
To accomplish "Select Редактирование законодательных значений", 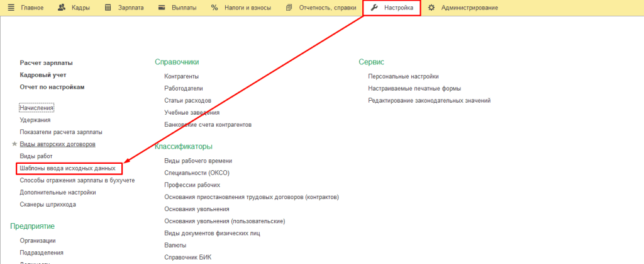I will click(x=429, y=100).
